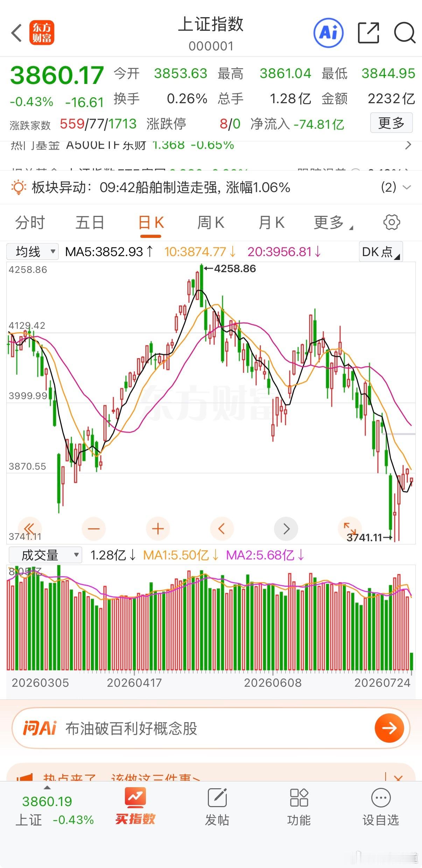
Task: Tap 10:3874.77 moving average value
Action: 200,252
